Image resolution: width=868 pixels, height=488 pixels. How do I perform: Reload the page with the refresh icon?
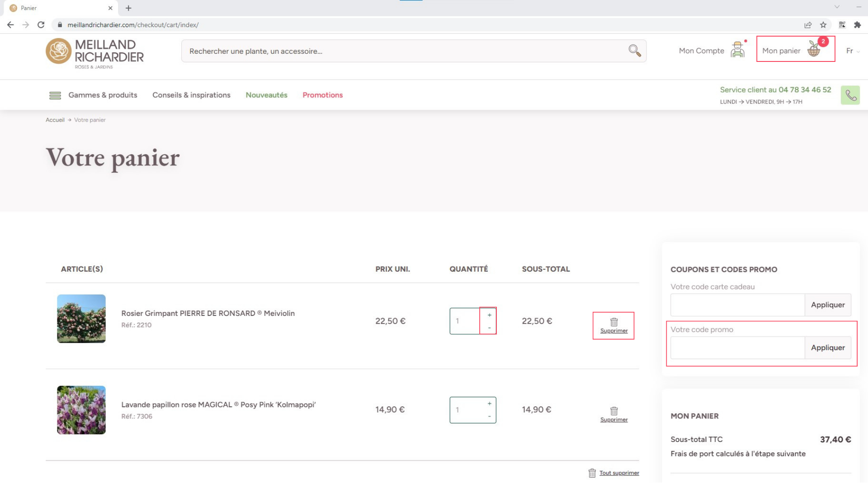41,25
